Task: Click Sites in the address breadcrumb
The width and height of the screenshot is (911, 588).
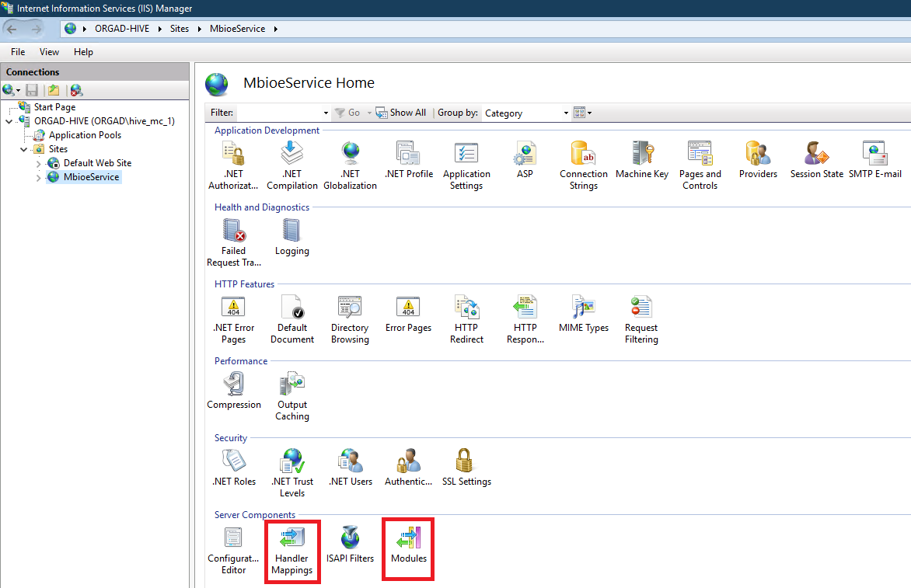Action: coord(180,29)
